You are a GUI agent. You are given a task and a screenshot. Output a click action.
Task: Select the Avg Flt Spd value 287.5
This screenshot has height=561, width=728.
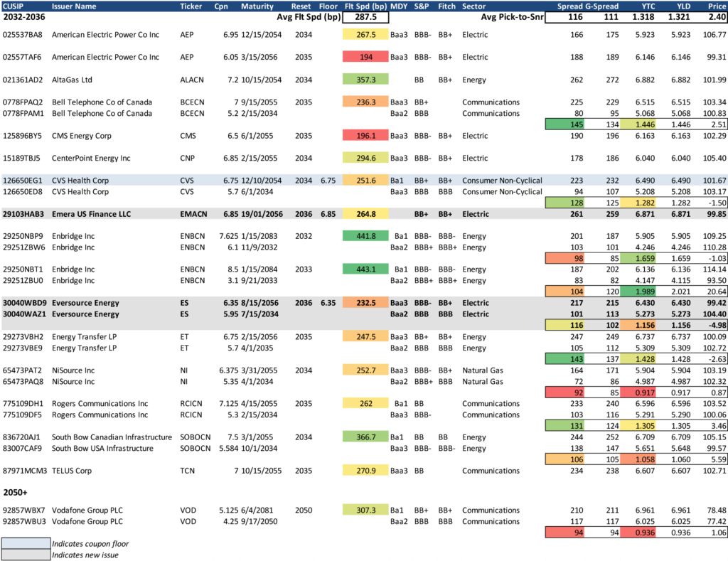click(x=365, y=17)
